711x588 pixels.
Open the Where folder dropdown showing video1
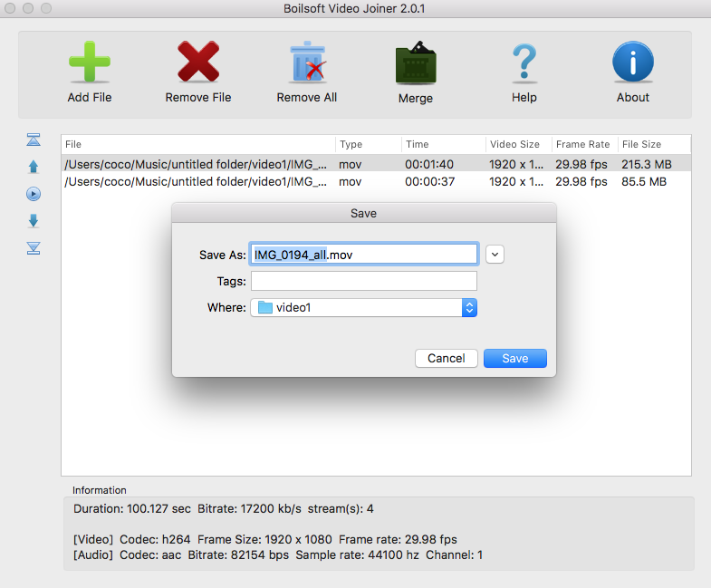364,308
